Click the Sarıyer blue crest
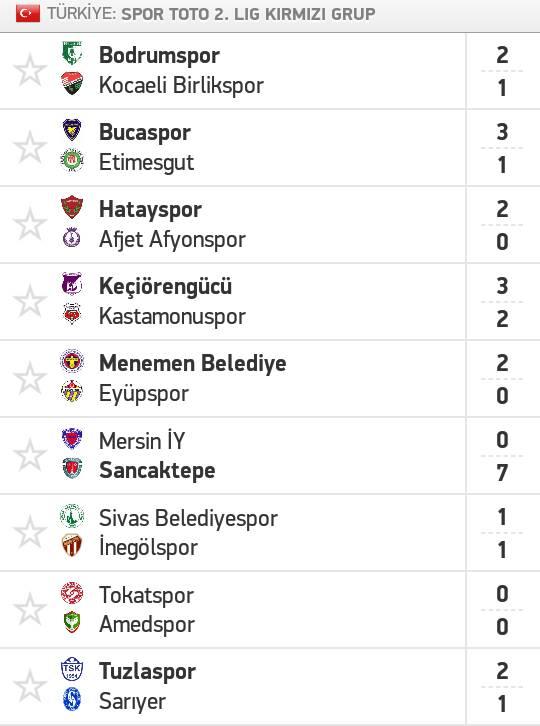The height and width of the screenshot is (726, 540). (x=72, y=700)
